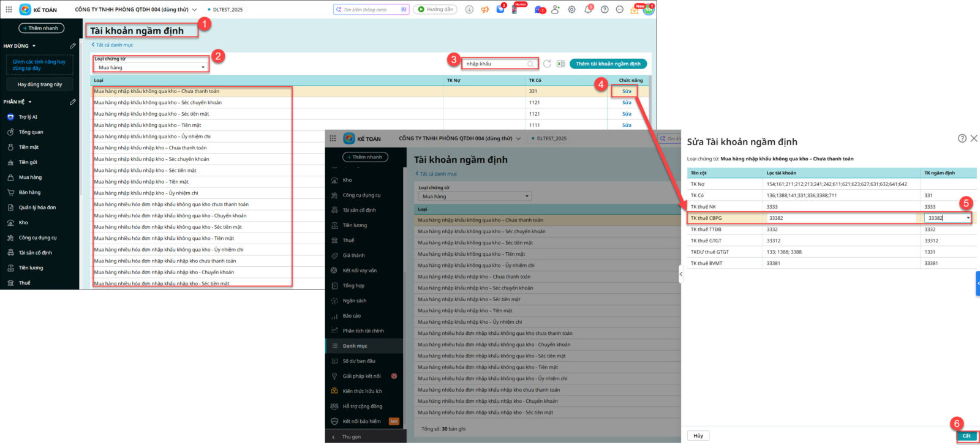Select Báo cáo from the sidebar menu

352,316
